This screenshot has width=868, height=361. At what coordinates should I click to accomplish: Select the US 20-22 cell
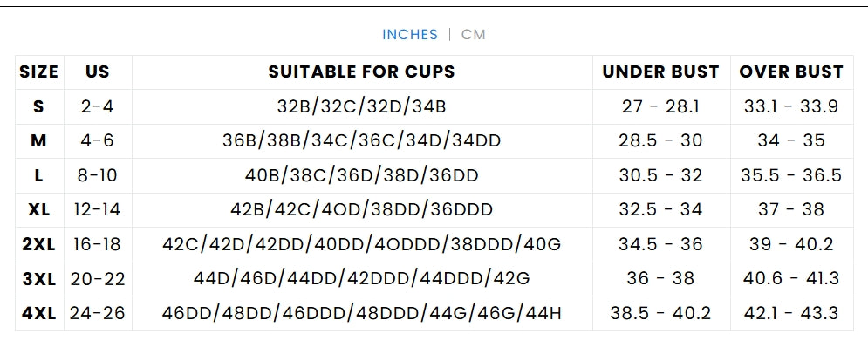(x=98, y=279)
